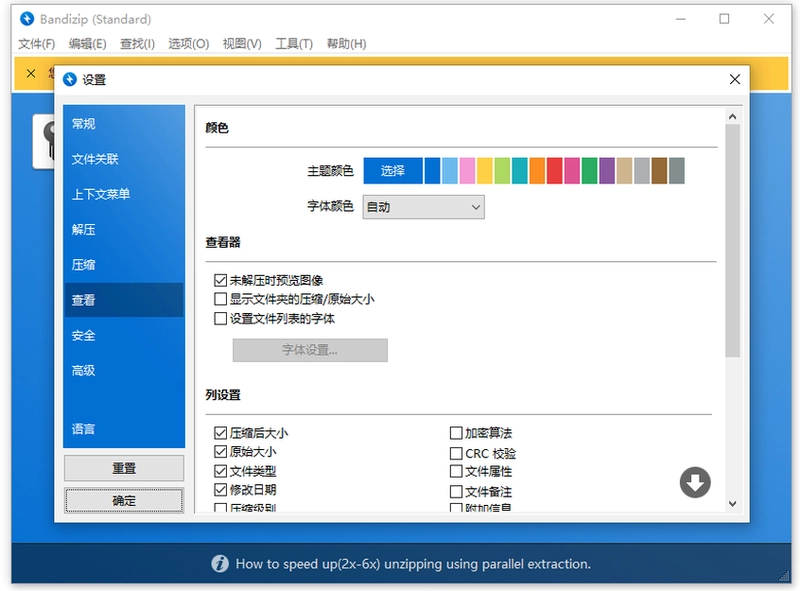The image size is (800, 591).
Task: Pick the tan theme color swatch
Action: click(624, 170)
